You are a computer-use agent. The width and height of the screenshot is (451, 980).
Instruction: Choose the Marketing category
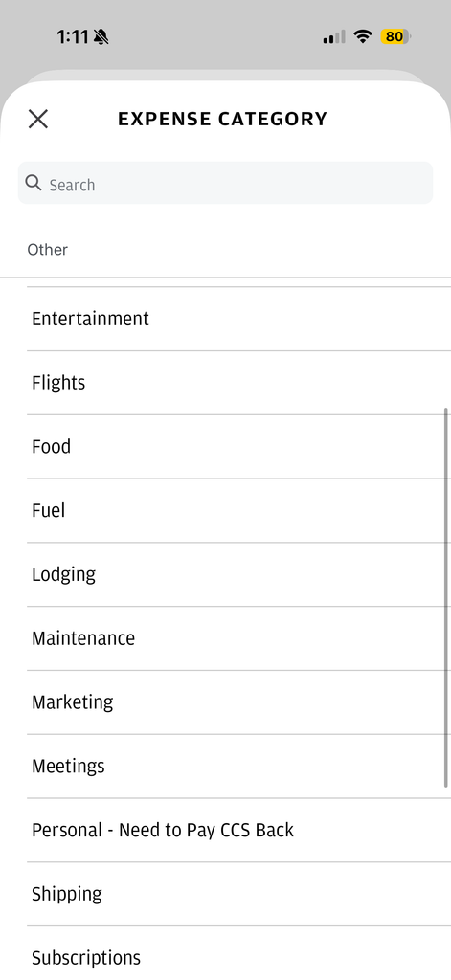point(239,702)
